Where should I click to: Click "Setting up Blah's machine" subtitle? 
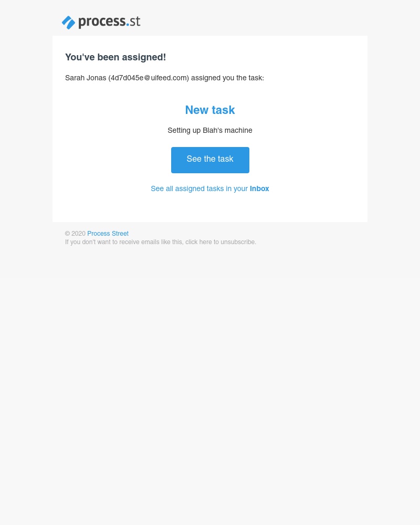pyautogui.click(x=210, y=130)
